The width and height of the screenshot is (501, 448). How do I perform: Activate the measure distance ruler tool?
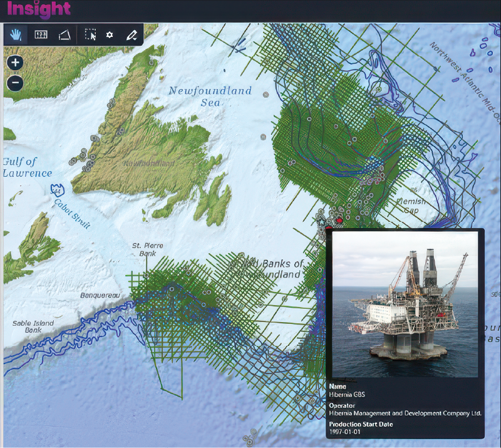coord(41,35)
